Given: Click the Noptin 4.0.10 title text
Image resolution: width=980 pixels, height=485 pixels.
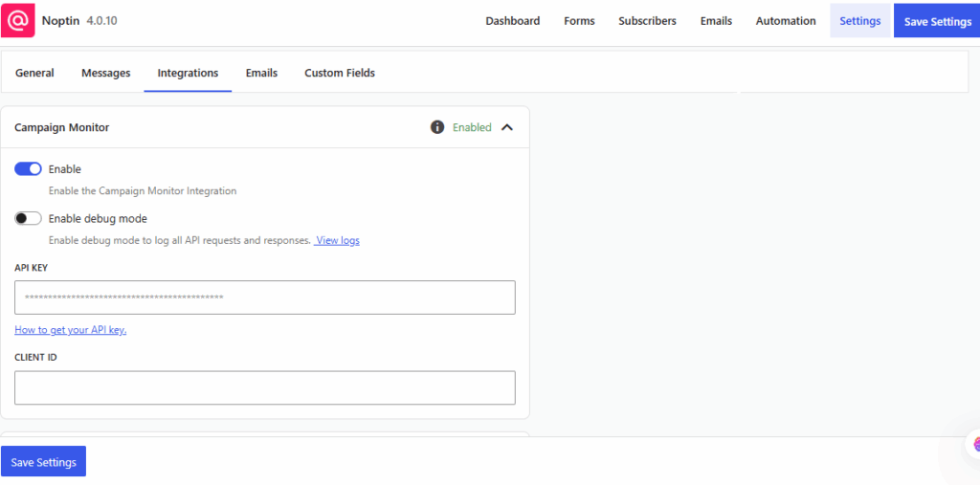Looking at the screenshot, I should click(79, 21).
